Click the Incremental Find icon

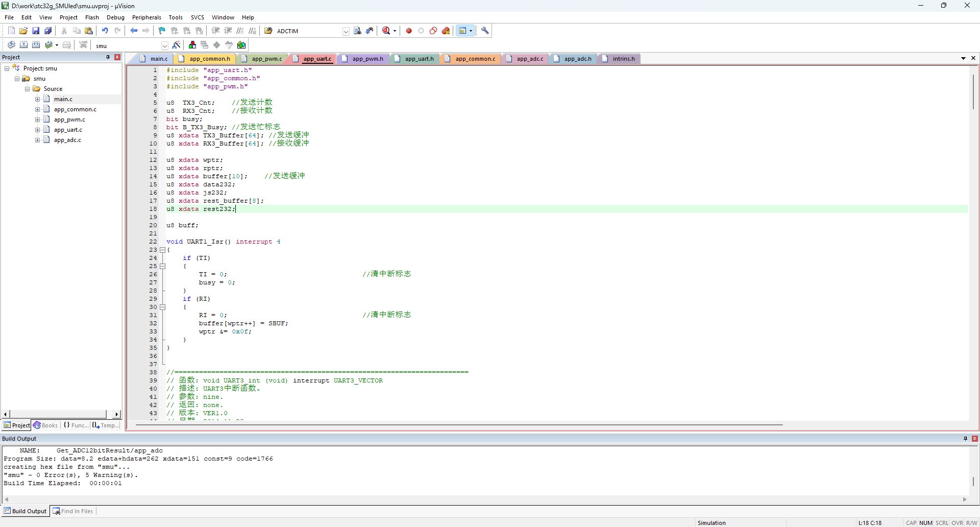tap(370, 31)
